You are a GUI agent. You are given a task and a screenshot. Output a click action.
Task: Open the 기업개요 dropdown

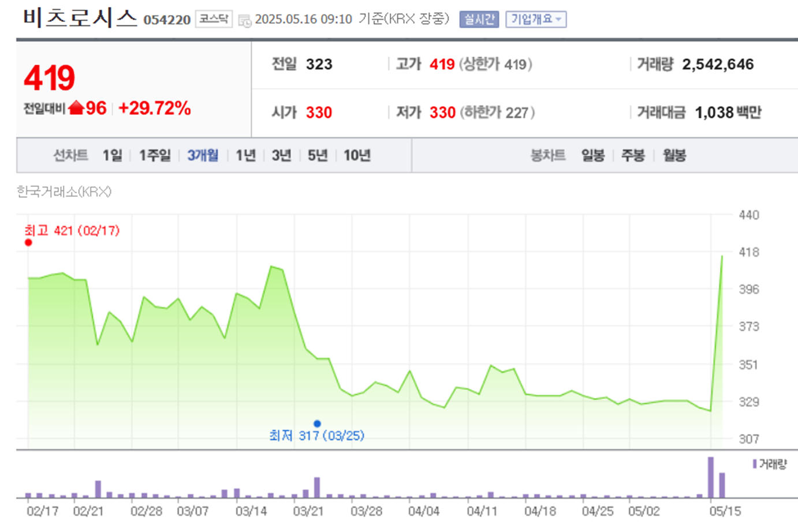pos(536,19)
